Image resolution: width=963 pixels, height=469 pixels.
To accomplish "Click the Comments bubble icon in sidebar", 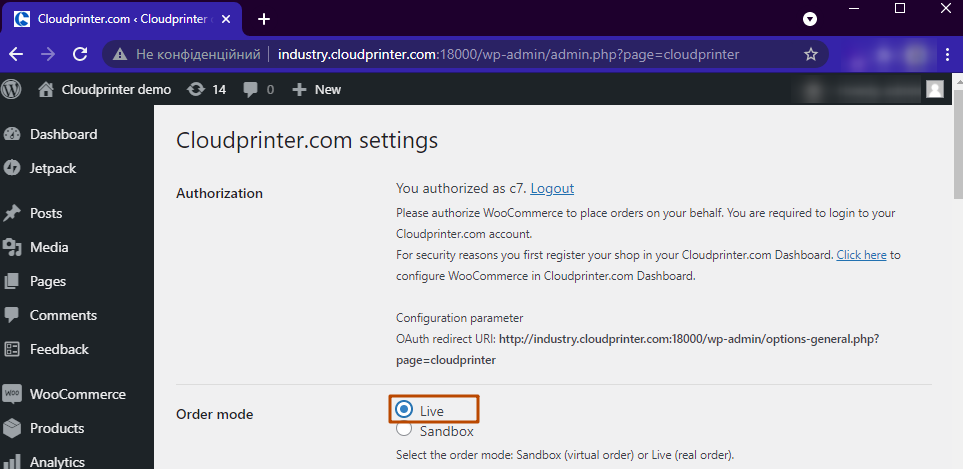I will 12,316.
